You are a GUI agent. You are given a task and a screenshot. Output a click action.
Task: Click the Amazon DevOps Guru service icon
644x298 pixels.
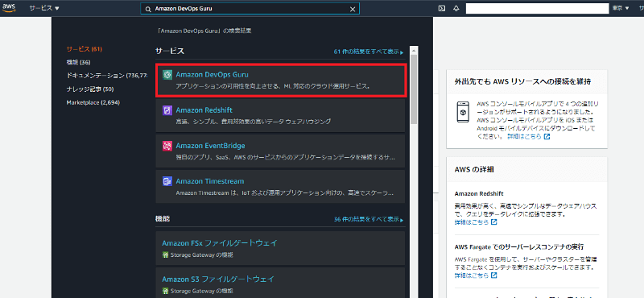(x=167, y=75)
